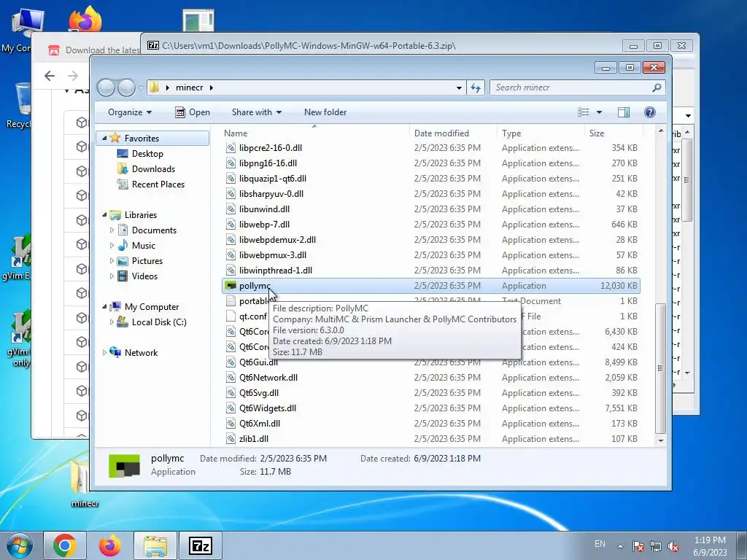This screenshot has width=747, height=560.
Task: Collapse the Favorites group
Action: (104, 138)
